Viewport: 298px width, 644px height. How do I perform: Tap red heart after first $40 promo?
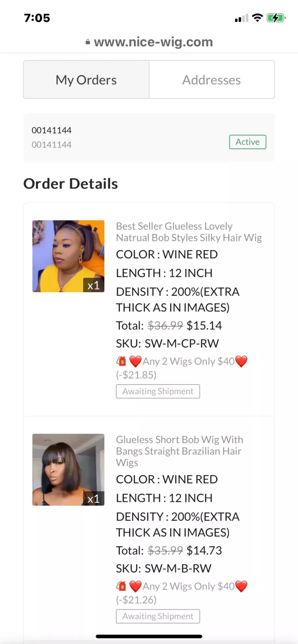pyautogui.click(x=241, y=361)
